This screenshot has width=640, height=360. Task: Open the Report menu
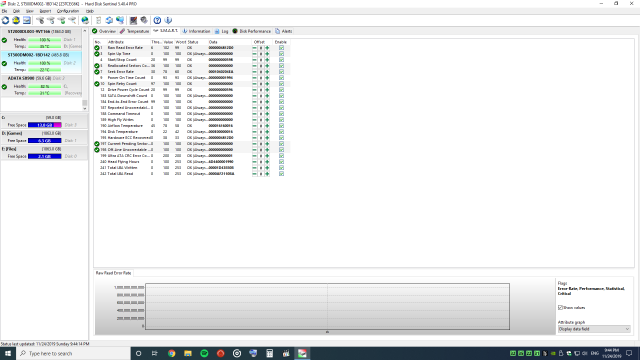point(45,11)
